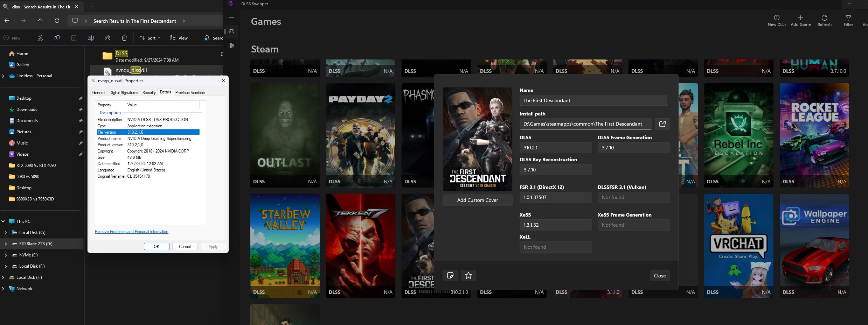The width and height of the screenshot is (868, 325).
Task: Open the Filter option
Action: tap(848, 21)
